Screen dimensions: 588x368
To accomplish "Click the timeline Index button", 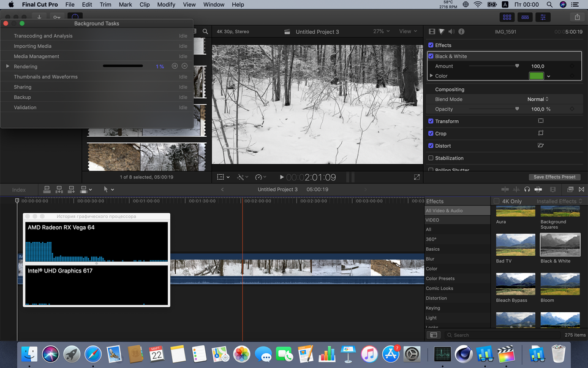I will (x=19, y=190).
